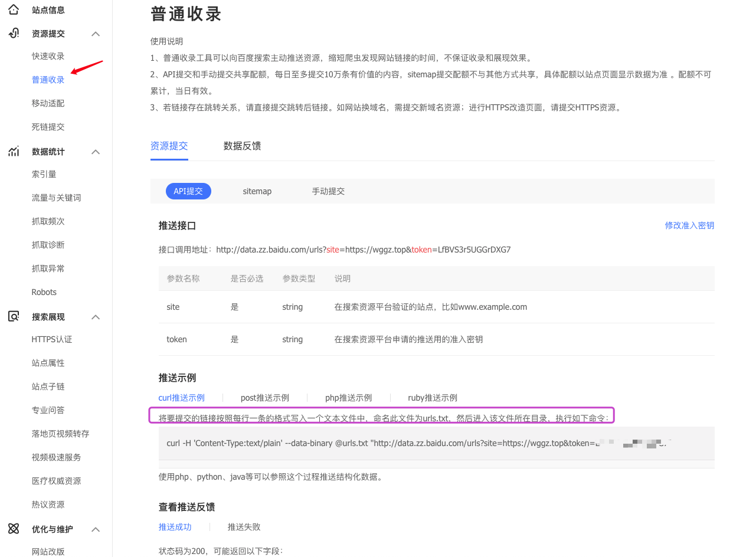Show the ruby推送示例 example
The width and height of the screenshot is (756, 557).
[433, 398]
